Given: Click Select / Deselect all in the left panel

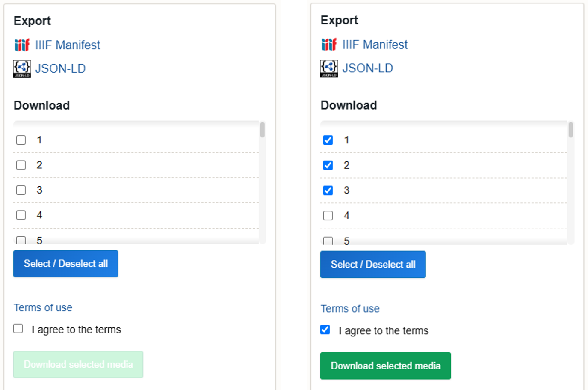Looking at the screenshot, I should [65, 264].
